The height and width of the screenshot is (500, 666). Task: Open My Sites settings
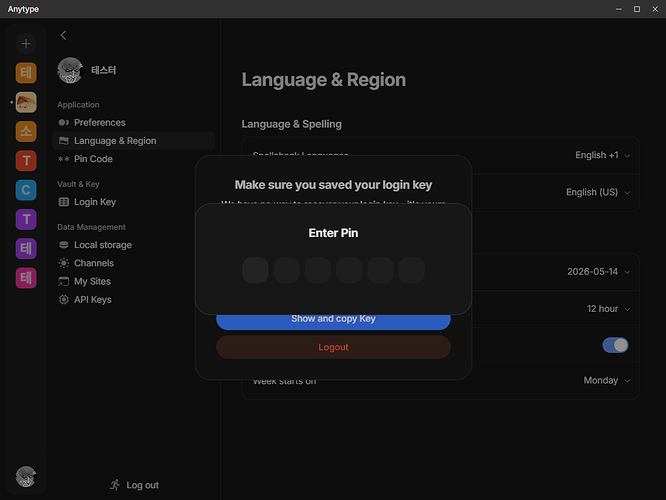[133, 281]
